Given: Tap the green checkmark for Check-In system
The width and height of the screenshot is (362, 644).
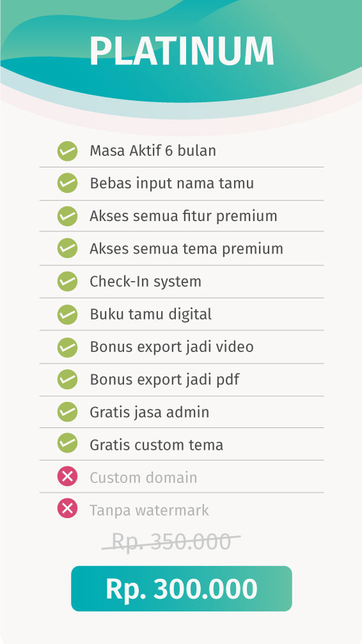Looking at the screenshot, I should coord(67,281).
